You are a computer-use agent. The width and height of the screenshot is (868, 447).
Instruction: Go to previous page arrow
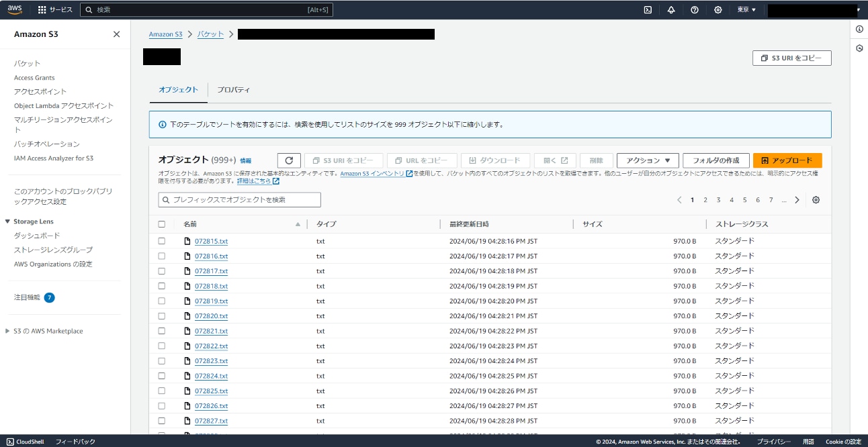679,200
